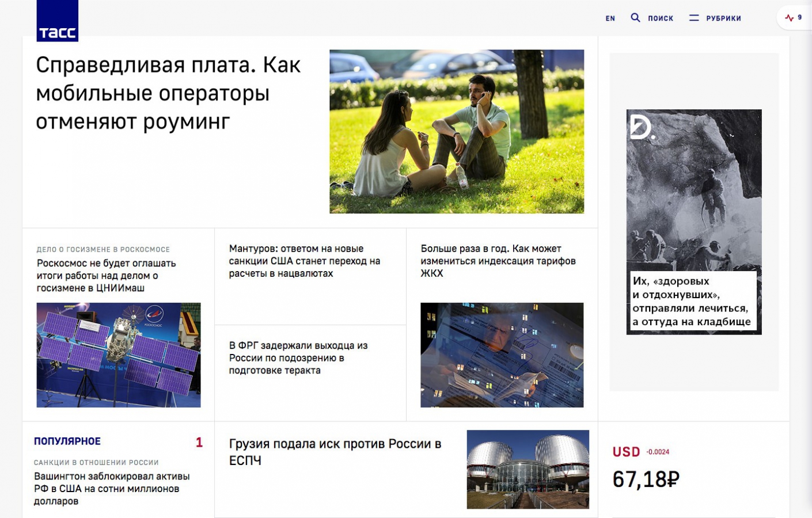Viewport: 812px width, 518px height.
Task: Open article about suspect detained in Germany
Action: [x=298, y=357]
